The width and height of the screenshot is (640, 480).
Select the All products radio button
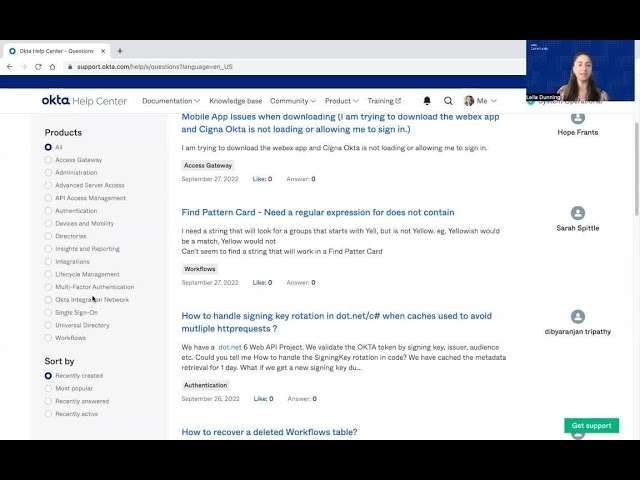tap(48, 147)
